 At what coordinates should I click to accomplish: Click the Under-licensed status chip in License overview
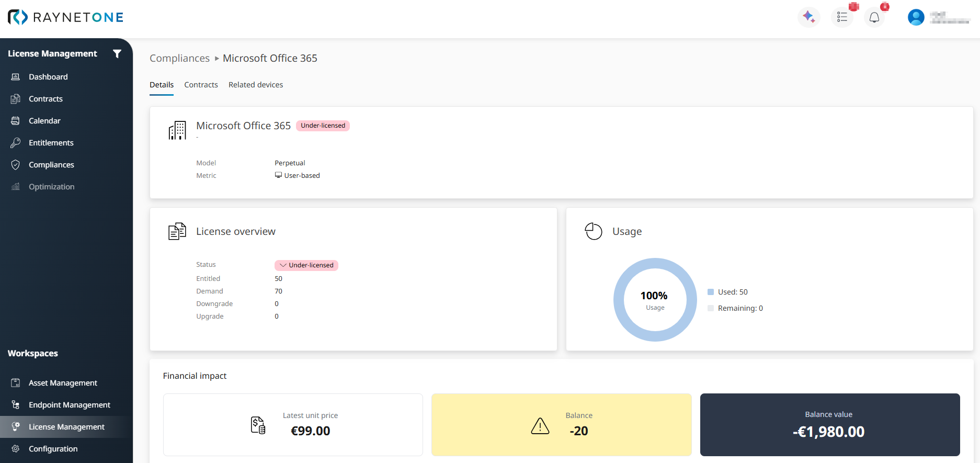(x=306, y=265)
